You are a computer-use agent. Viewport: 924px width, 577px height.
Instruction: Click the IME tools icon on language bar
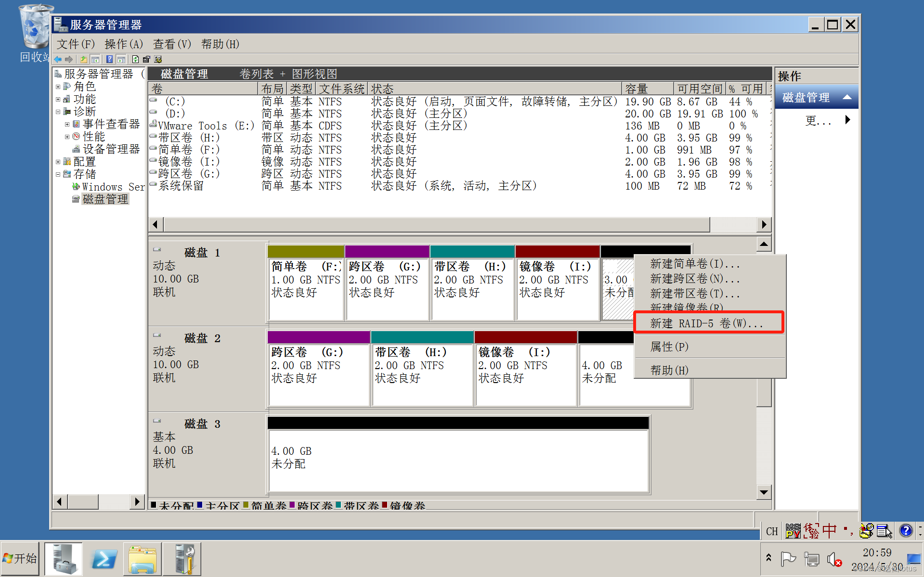click(x=866, y=531)
